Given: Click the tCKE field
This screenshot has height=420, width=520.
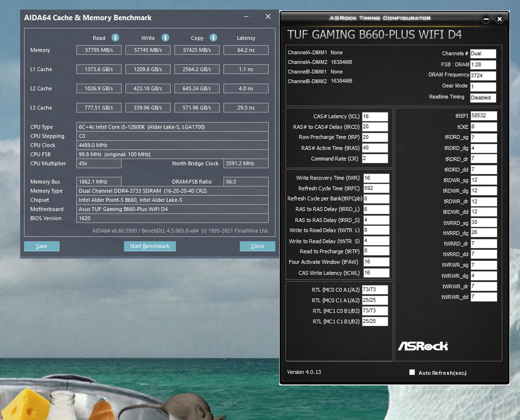Looking at the screenshot, I should 484,127.
